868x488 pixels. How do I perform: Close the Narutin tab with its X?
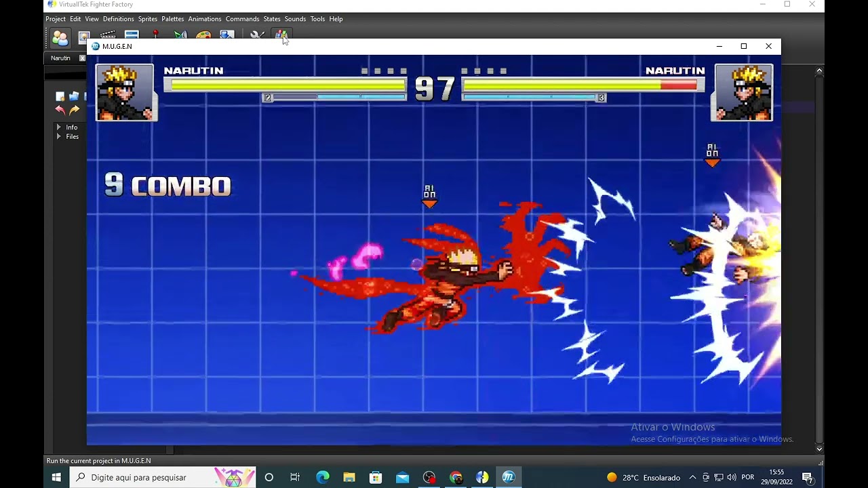click(x=83, y=58)
